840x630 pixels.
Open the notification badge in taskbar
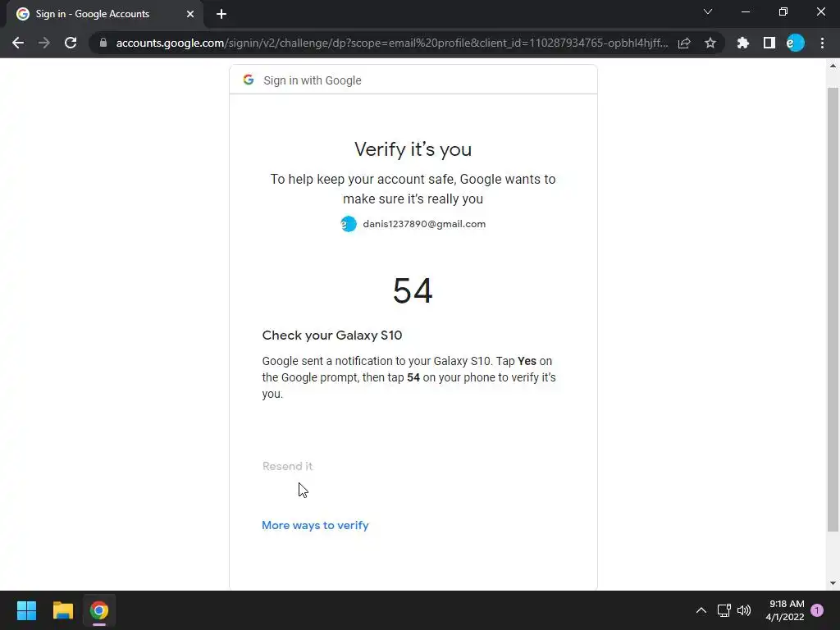pos(817,610)
